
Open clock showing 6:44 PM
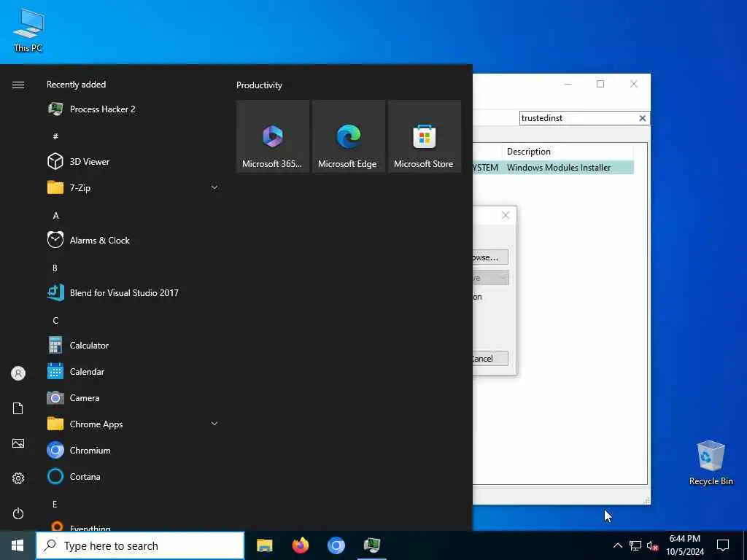click(x=684, y=545)
